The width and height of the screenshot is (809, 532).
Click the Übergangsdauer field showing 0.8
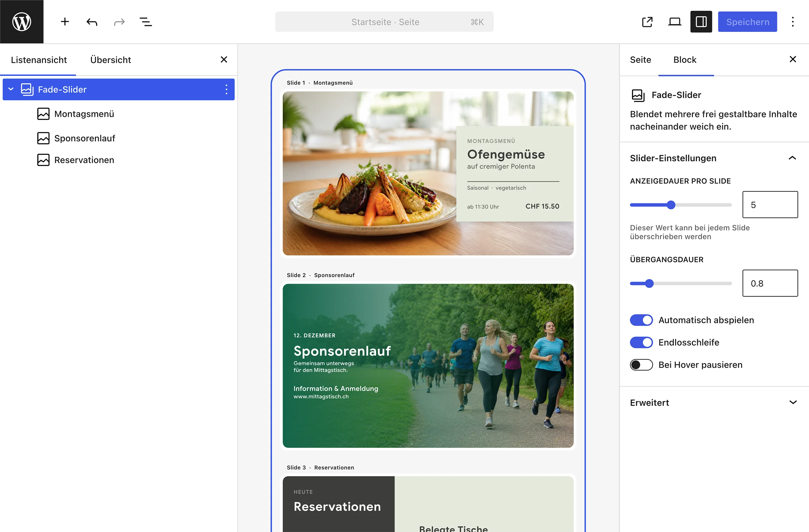click(x=770, y=283)
